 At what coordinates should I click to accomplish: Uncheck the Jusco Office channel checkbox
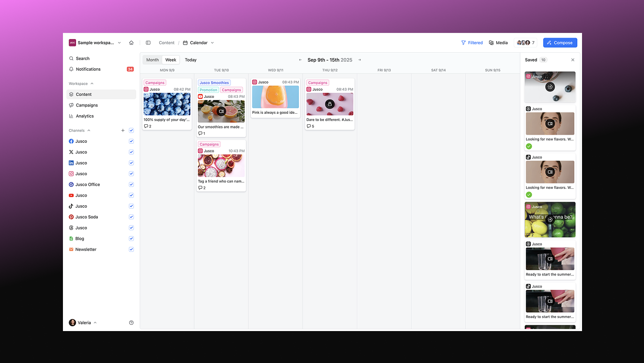tap(131, 184)
